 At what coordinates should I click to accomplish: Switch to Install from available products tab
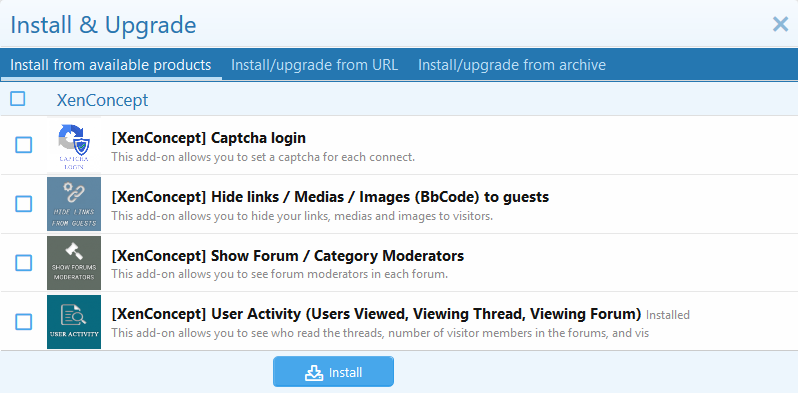click(110, 65)
